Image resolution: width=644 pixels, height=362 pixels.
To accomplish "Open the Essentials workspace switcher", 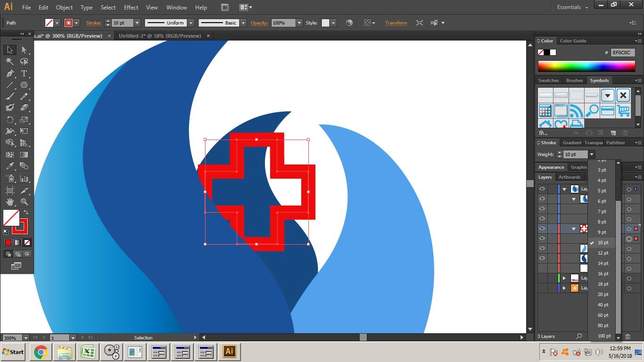I will point(572,7).
